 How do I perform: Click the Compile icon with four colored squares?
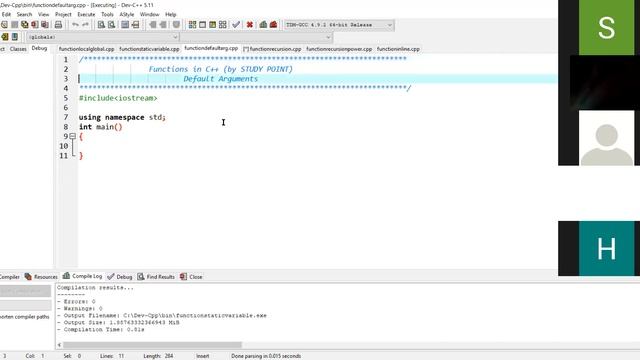click(192, 25)
